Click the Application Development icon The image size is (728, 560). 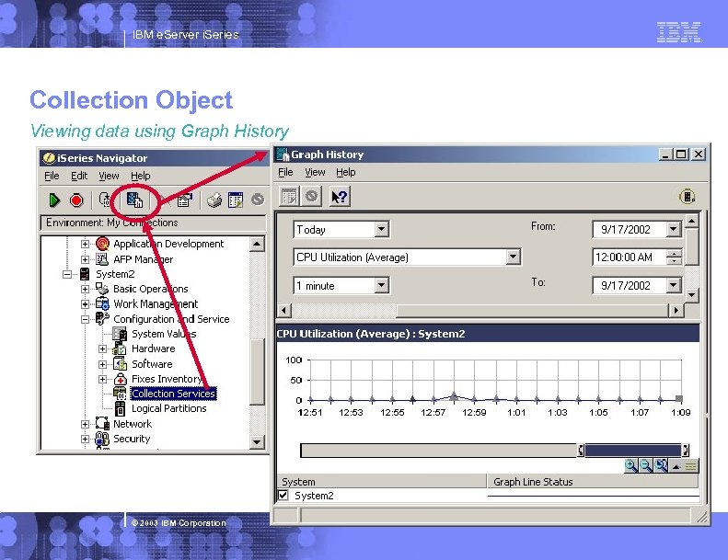102,244
